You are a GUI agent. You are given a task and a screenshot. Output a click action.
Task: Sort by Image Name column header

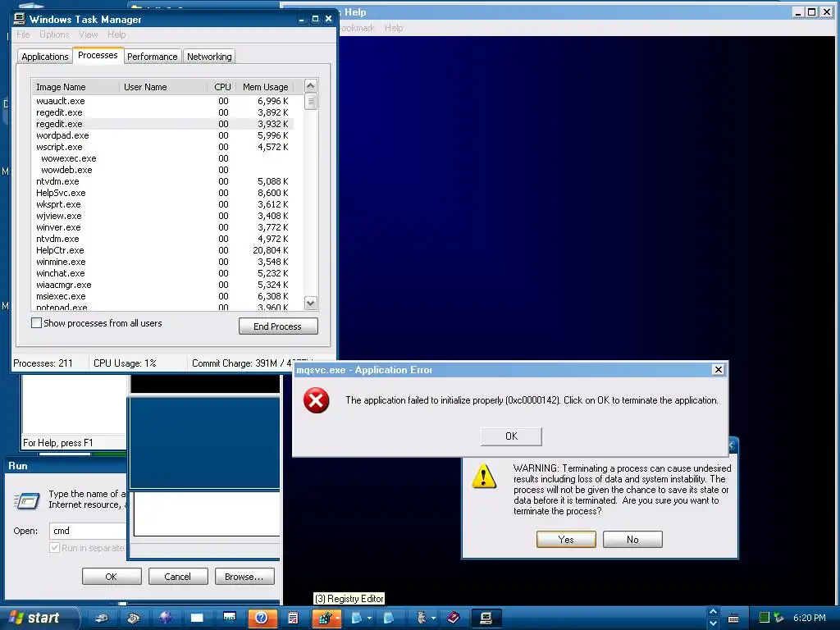(75, 87)
